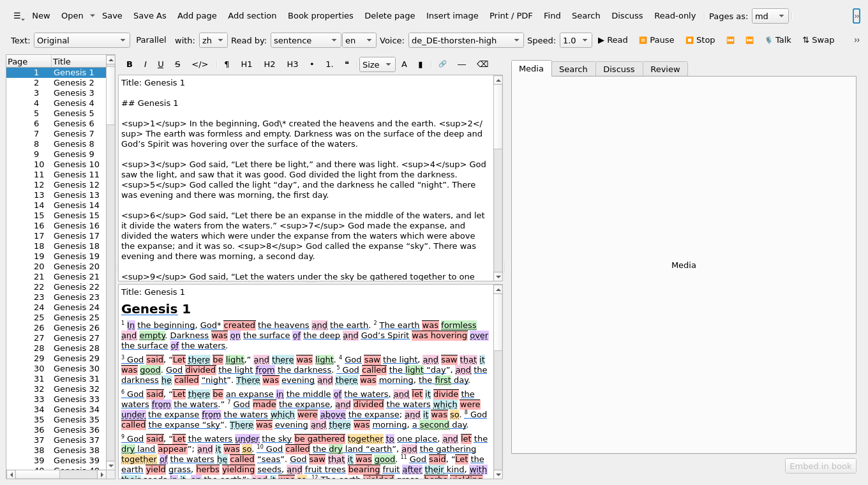The image size is (868, 485).
Task: Insert a horizontal rule
Action: click(461, 64)
